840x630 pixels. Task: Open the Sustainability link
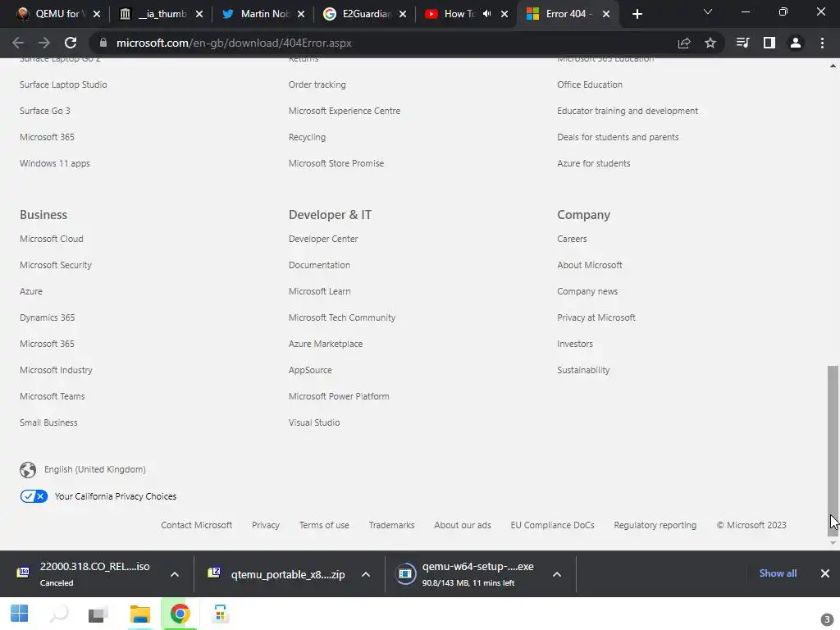click(583, 370)
